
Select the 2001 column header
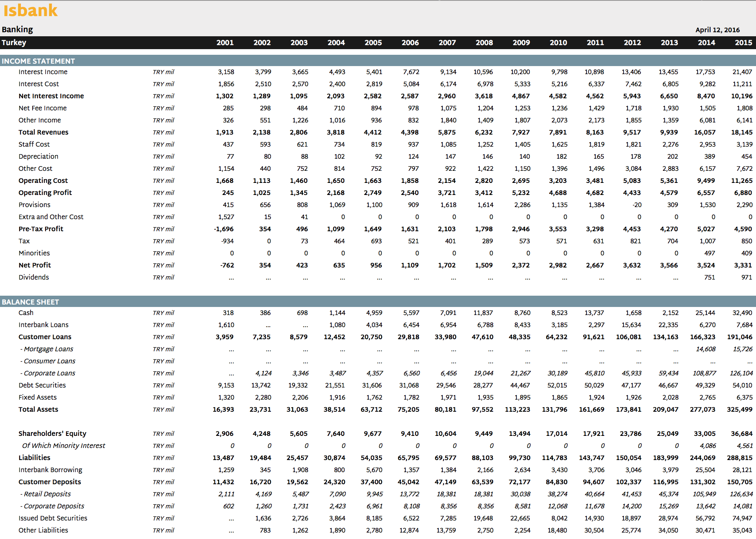point(225,42)
